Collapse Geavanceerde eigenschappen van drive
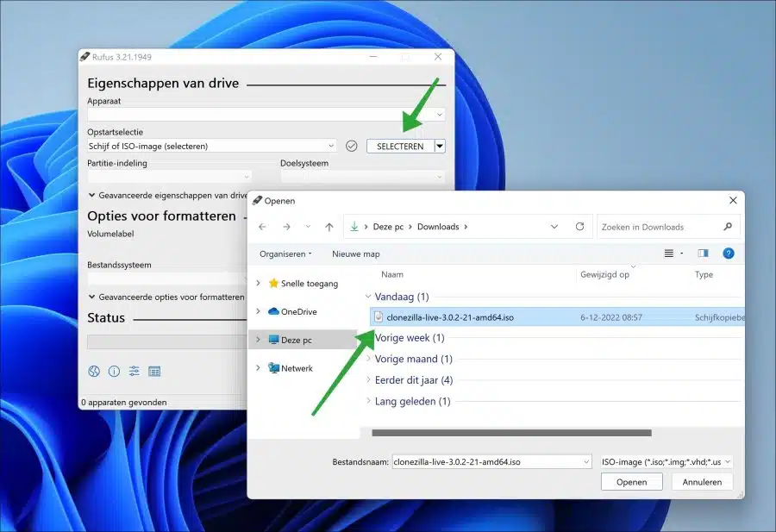 click(91, 195)
